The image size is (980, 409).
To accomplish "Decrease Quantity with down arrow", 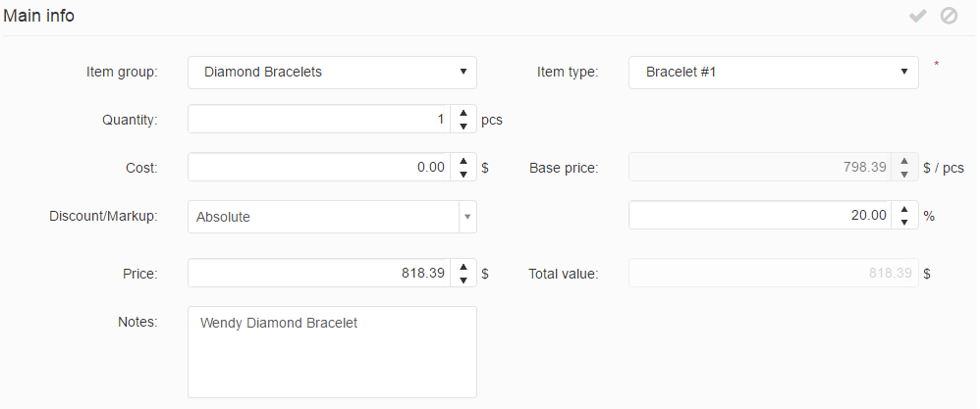I will [463, 127].
